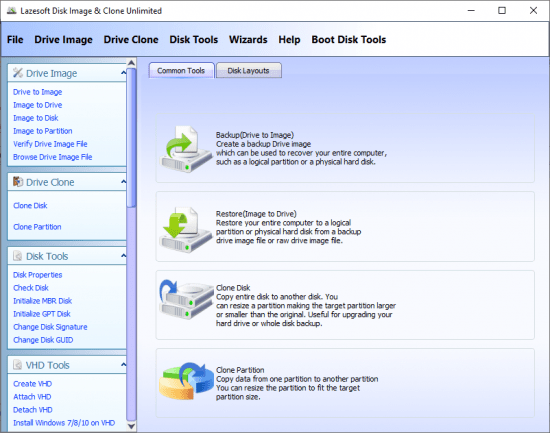Click Browse Drive Image File link
The height and width of the screenshot is (433, 550).
tap(53, 157)
